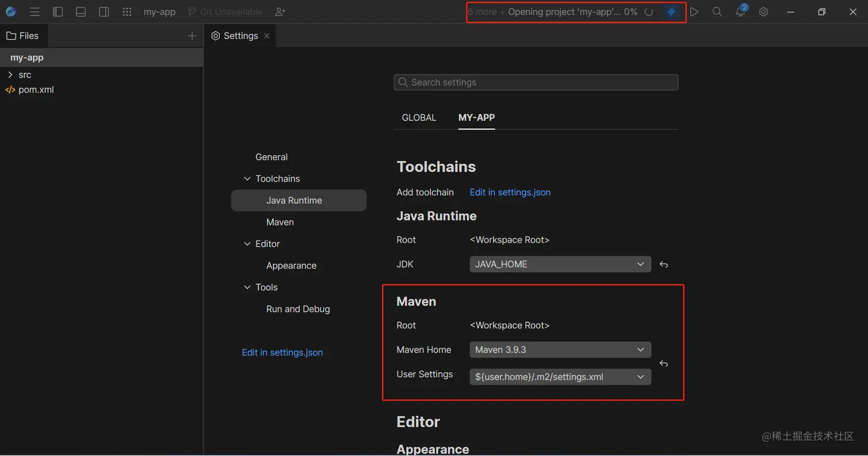Viewport: 868px width, 456px height.
Task: Click the Add toolchain label
Action: [x=425, y=192]
